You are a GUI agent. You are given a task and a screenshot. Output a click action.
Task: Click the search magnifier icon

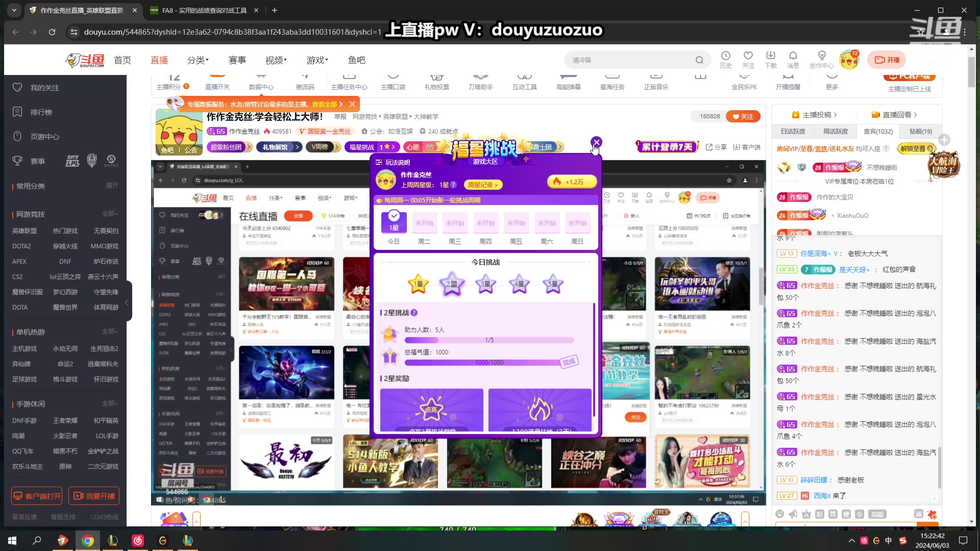coord(699,60)
